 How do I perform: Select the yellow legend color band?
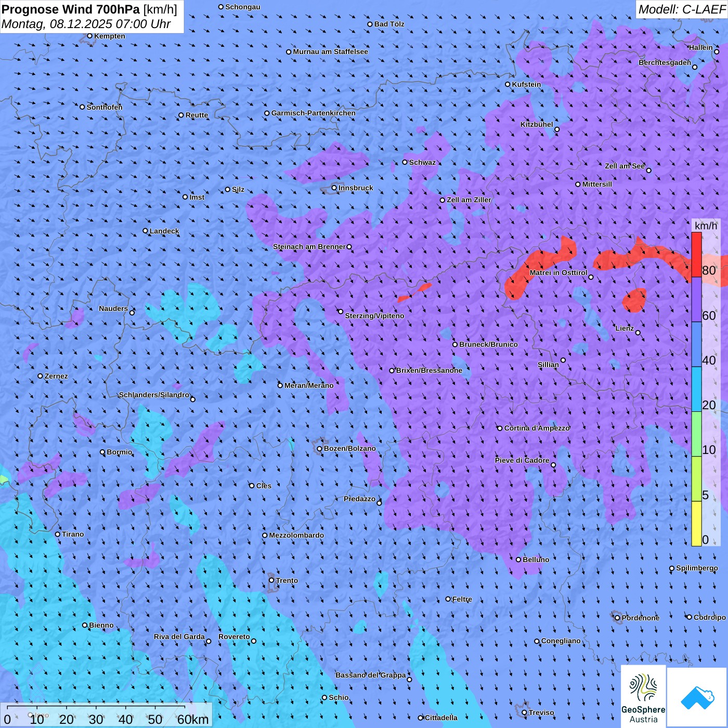pyautogui.click(x=696, y=524)
